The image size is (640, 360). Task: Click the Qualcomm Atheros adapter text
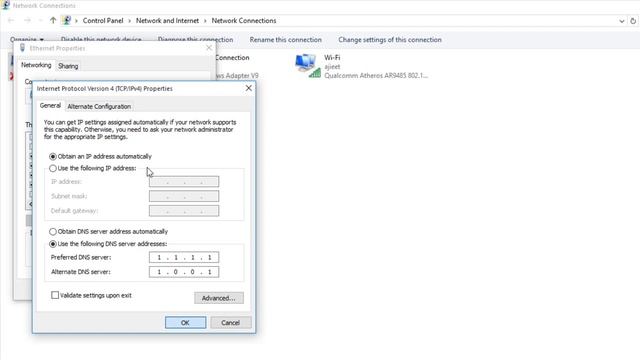tap(376, 76)
